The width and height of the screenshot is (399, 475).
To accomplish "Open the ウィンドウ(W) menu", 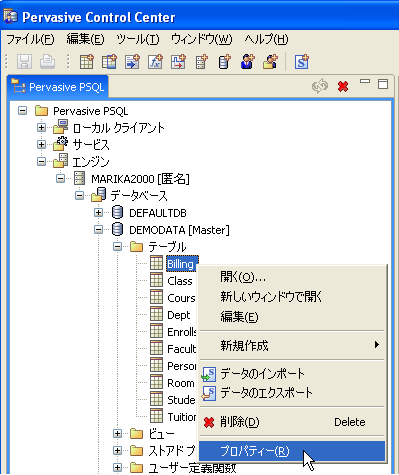I will point(201,39).
